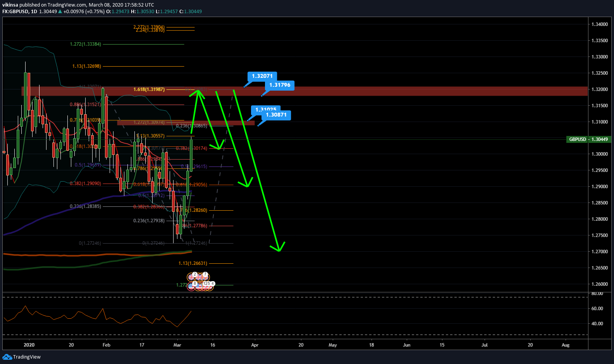
Task: Click the C:1.30449 close price value in header
Action: (x=191, y=11)
